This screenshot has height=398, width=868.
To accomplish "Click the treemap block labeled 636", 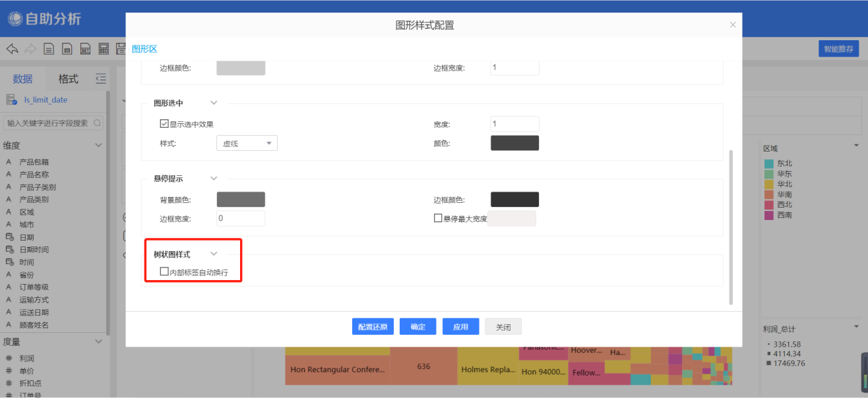I will pos(423,366).
